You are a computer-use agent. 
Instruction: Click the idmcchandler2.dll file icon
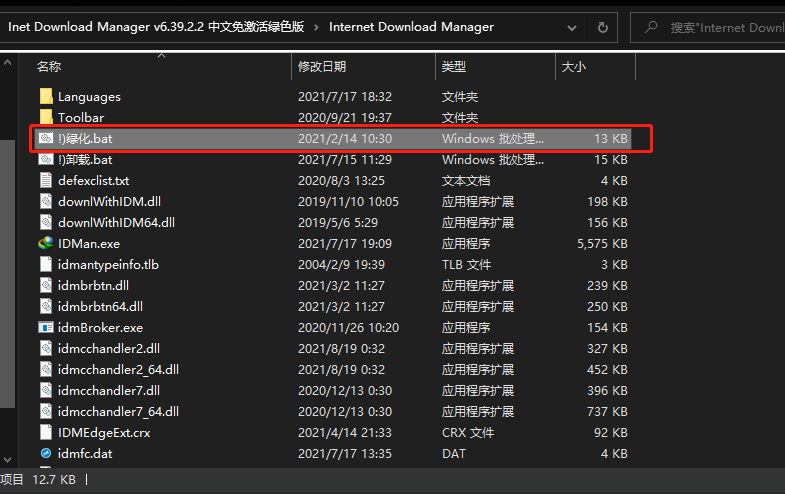click(x=46, y=348)
